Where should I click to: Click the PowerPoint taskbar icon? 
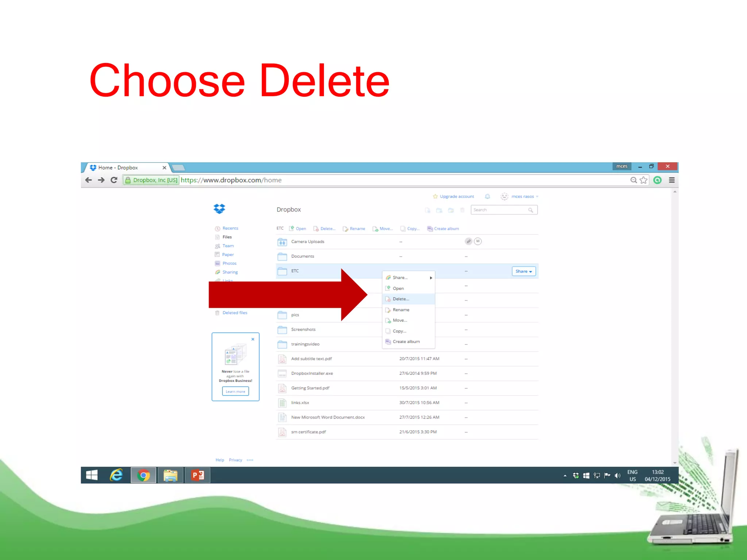point(198,475)
